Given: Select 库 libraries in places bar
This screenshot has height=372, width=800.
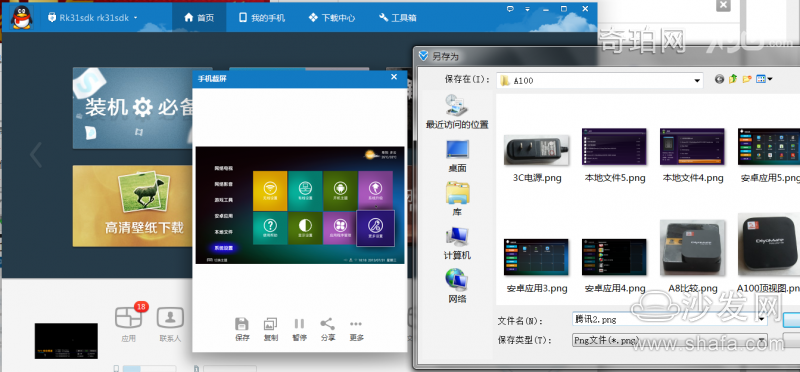Looking at the screenshot, I should (x=457, y=200).
